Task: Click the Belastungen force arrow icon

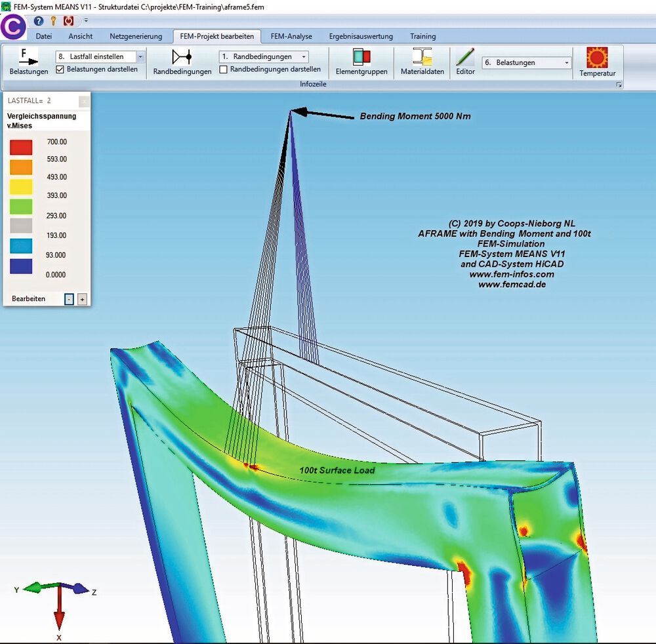Action: point(28,57)
